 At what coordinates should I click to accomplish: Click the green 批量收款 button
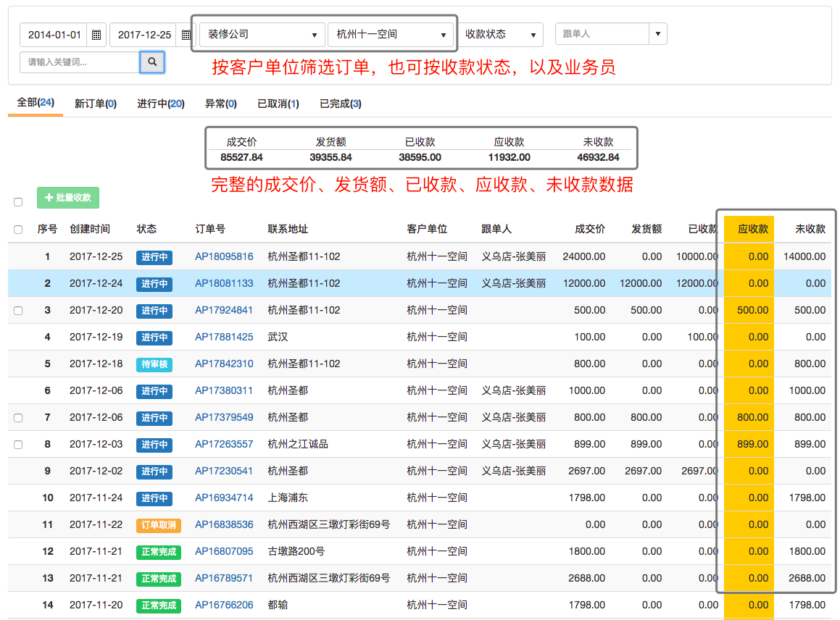tap(68, 198)
